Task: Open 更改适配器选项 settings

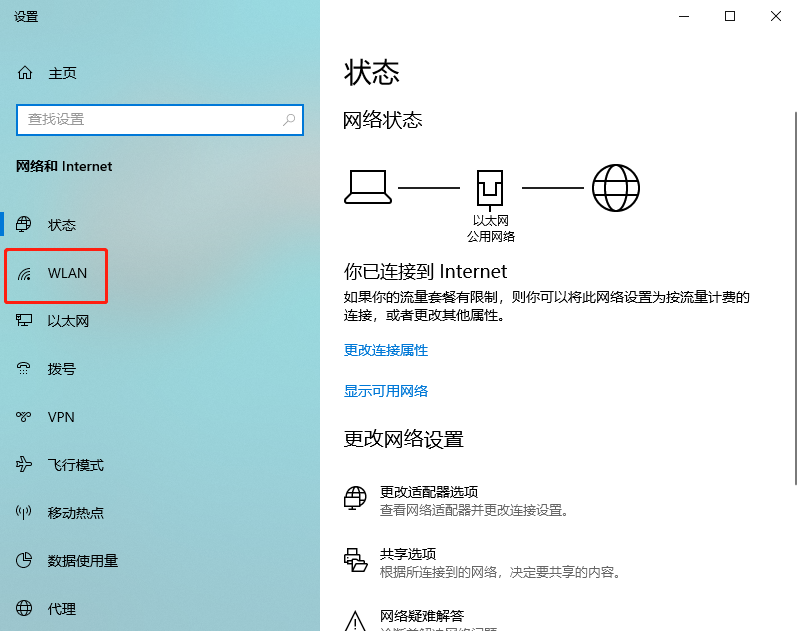Action: tap(429, 492)
